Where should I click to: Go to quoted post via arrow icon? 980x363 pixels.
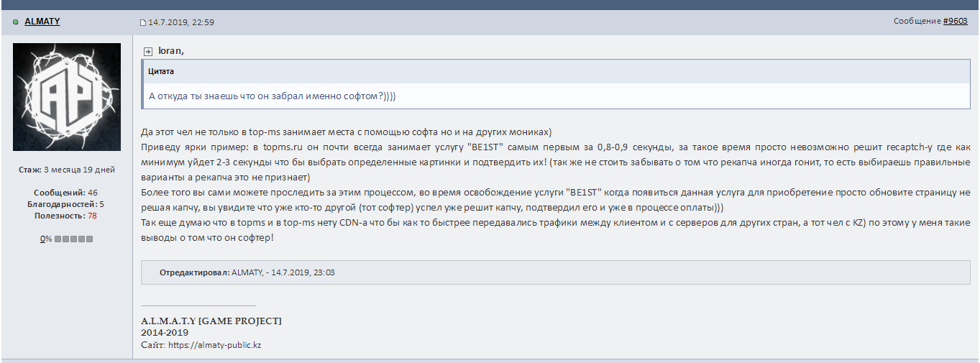point(148,51)
